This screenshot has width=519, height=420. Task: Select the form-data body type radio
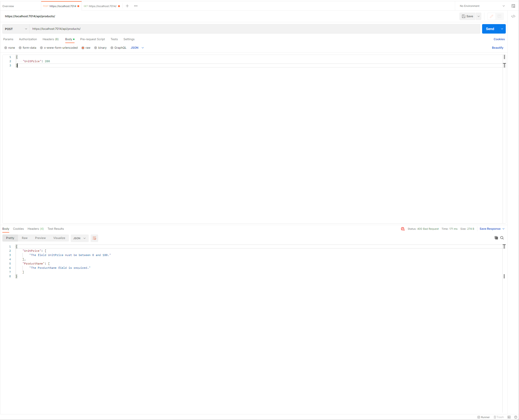(x=20, y=48)
